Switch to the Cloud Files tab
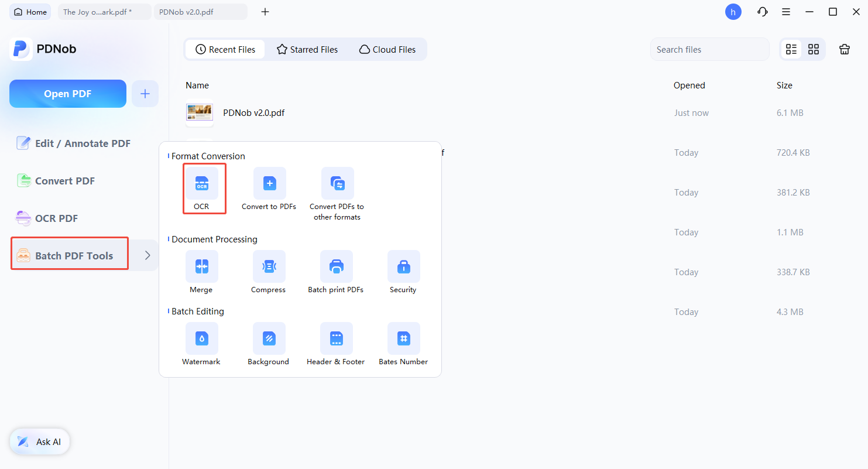Viewport: 868px width, 469px height. pyautogui.click(x=387, y=50)
